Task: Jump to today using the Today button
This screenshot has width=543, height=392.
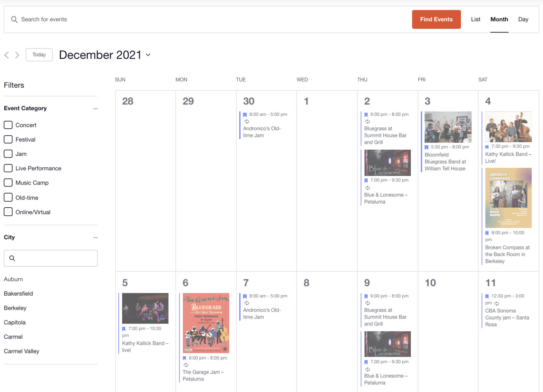Action: click(x=39, y=55)
